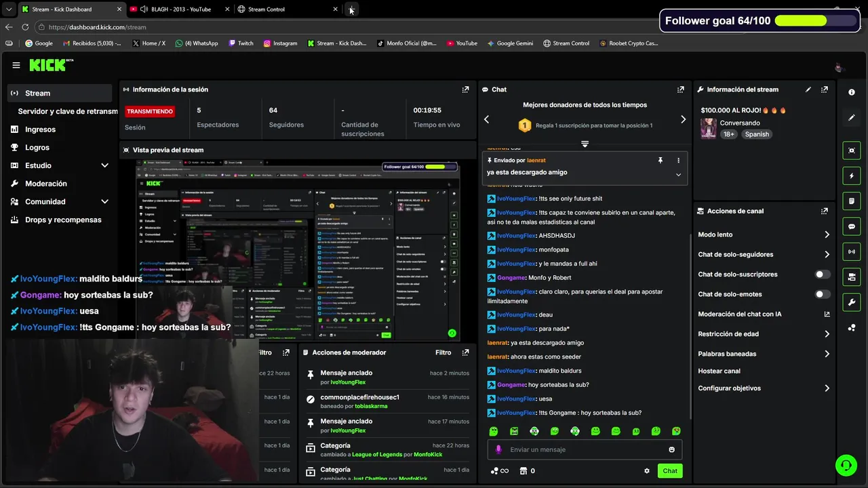Click the chat bubble icon in right sidebar
The image size is (868, 488).
click(x=852, y=226)
